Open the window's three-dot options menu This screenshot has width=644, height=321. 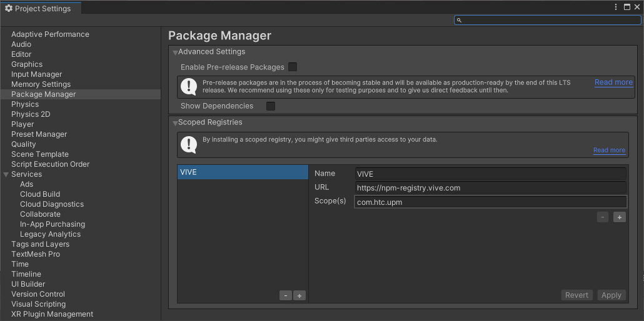(616, 7)
